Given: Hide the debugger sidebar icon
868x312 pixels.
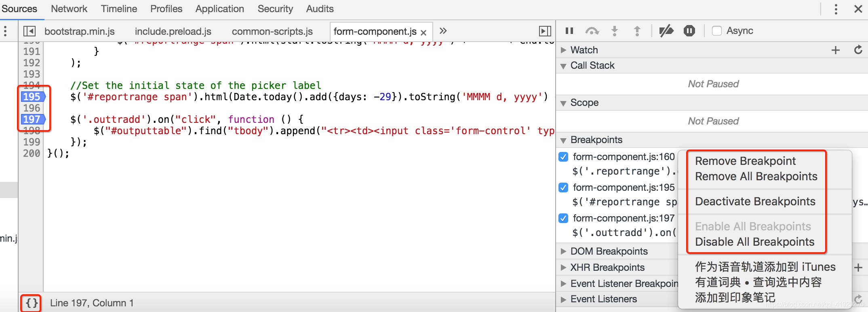Looking at the screenshot, I should click(545, 31).
